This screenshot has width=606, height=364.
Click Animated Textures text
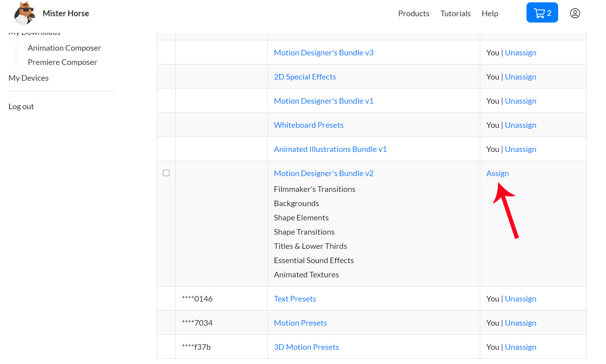pos(306,275)
